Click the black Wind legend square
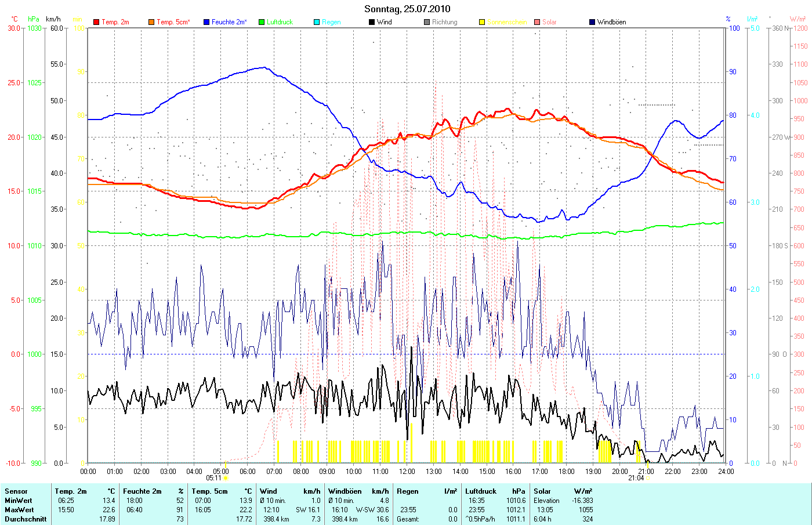The image size is (812, 525). [372, 22]
